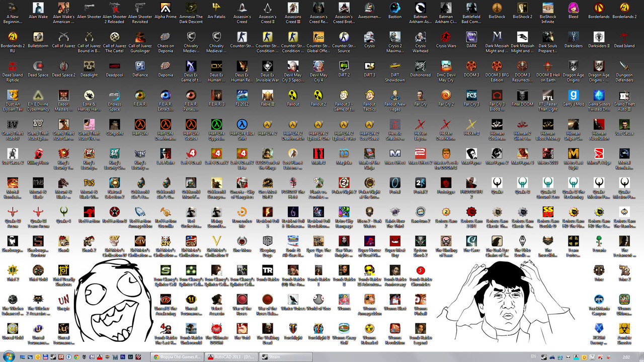Select the Magicka shortcut
644x362 pixels.
(x=344, y=157)
